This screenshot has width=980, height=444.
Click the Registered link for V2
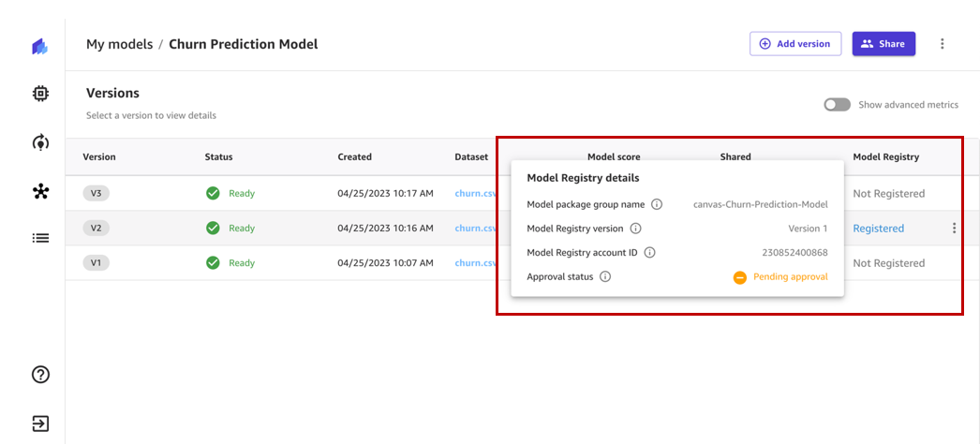pos(878,229)
